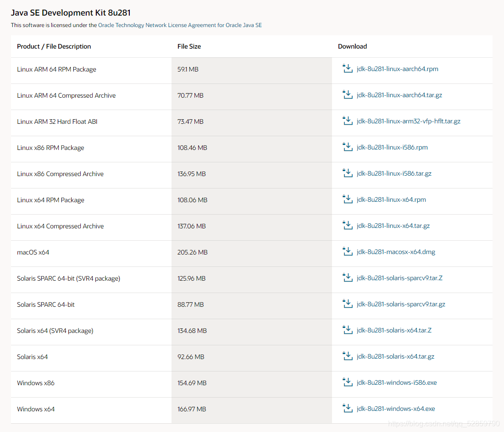Screen dimensions: 504x432
Task: Click the File Size column header
Action: click(x=189, y=46)
